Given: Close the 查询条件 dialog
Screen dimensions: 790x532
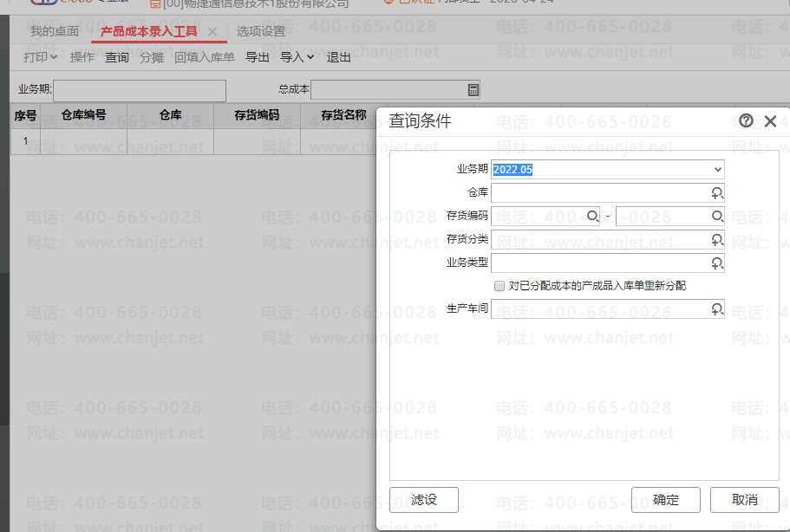Looking at the screenshot, I should pyautogui.click(x=770, y=121).
